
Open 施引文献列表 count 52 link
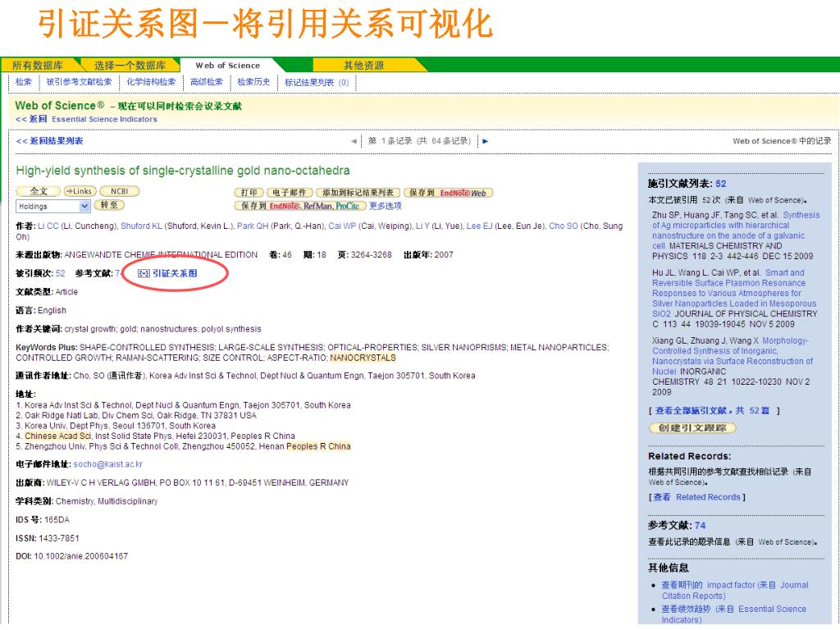pos(720,184)
